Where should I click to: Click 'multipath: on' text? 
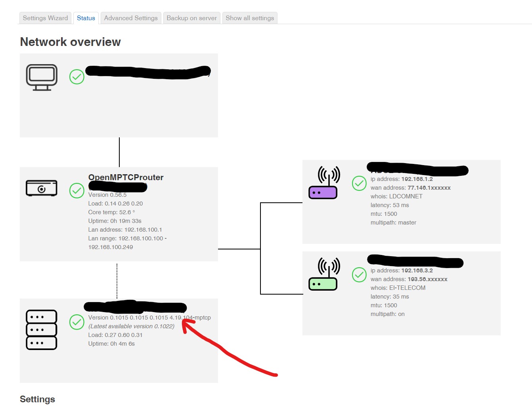click(x=388, y=314)
